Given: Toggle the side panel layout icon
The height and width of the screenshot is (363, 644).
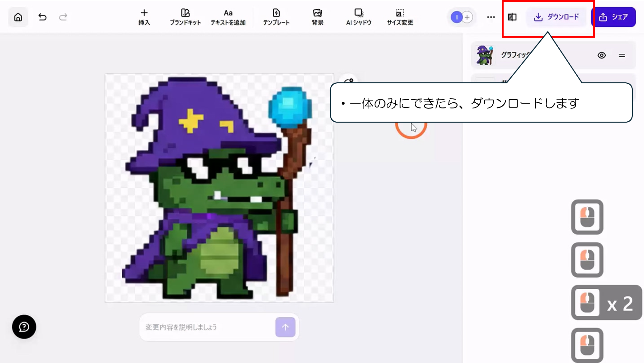Looking at the screenshot, I should tap(512, 17).
